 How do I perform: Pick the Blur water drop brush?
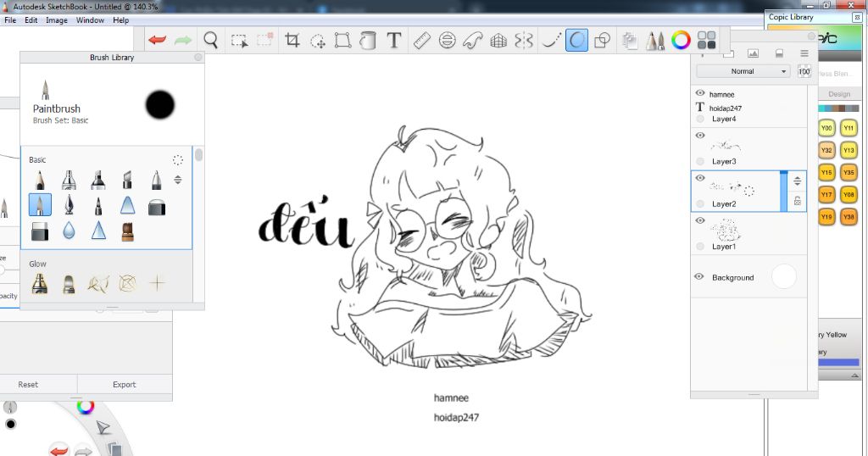click(69, 231)
